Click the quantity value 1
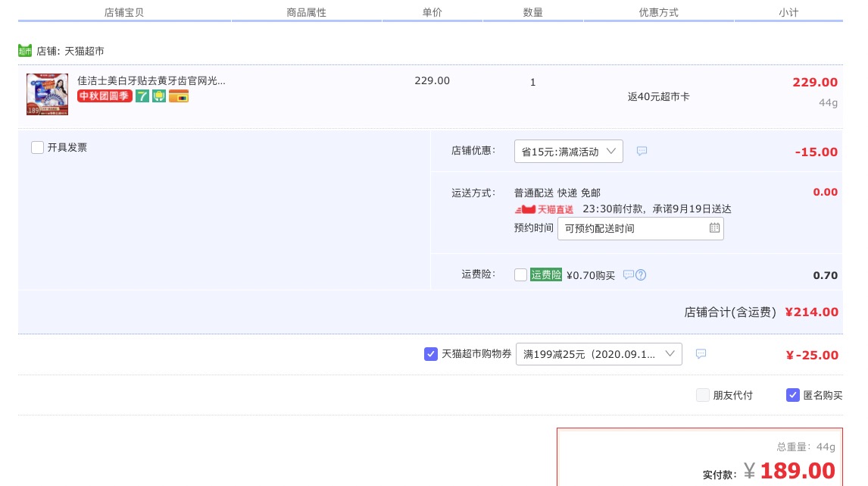The width and height of the screenshot is (868, 486). click(x=532, y=83)
